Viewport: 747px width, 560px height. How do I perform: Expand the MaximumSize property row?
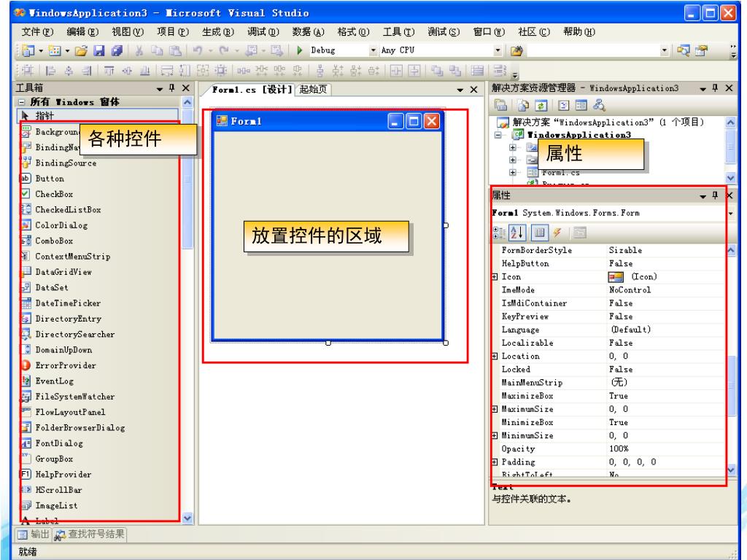(x=495, y=409)
